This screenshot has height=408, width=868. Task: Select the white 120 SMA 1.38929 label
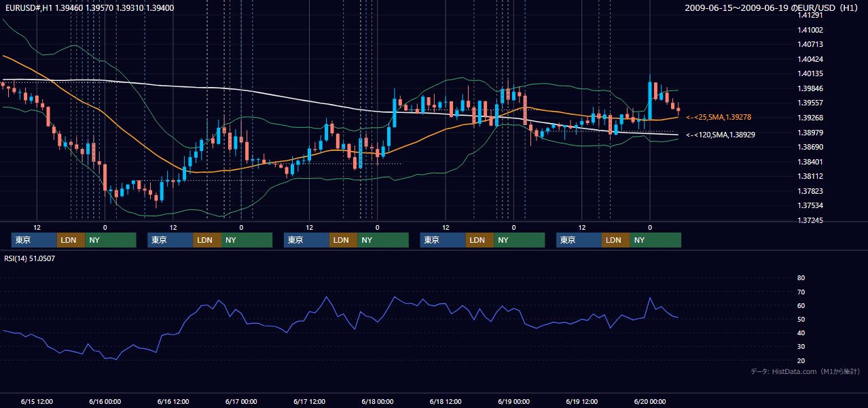tap(721, 135)
